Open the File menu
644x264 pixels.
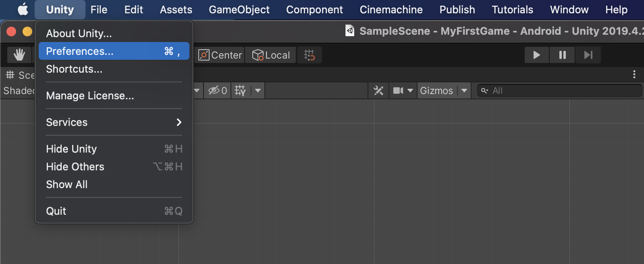tap(99, 9)
